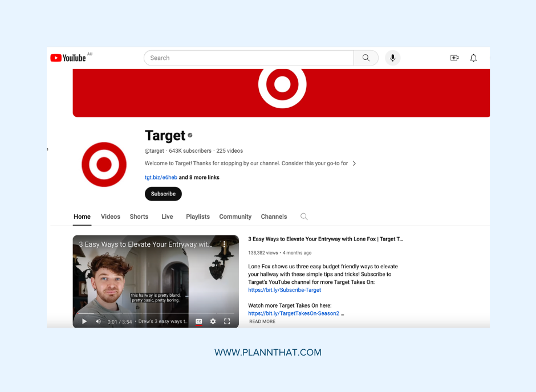
Task: Subscribe to the Target channel
Action: (x=163, y=194)
